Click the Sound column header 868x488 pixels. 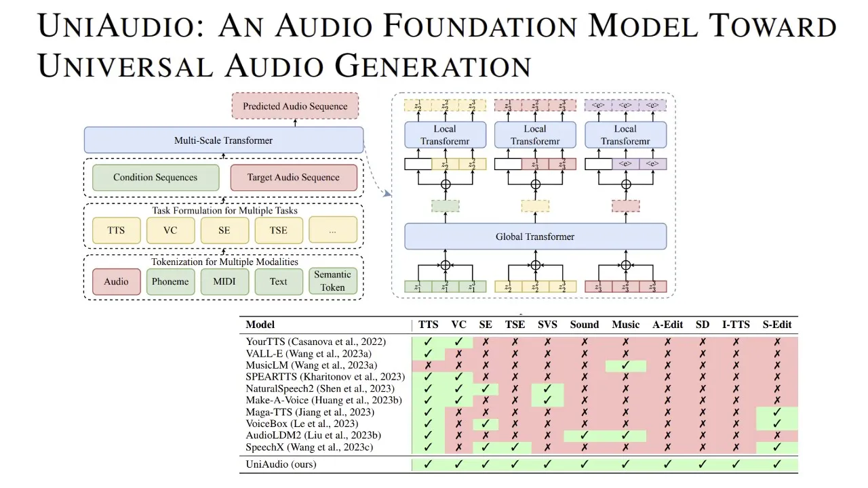pyautogui.click(x=585, y=325)
